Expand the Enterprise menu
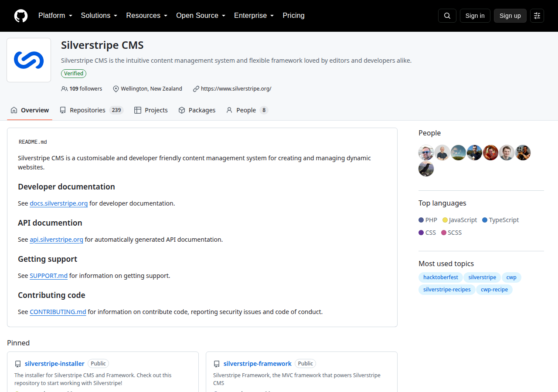 tap(254, 16)
